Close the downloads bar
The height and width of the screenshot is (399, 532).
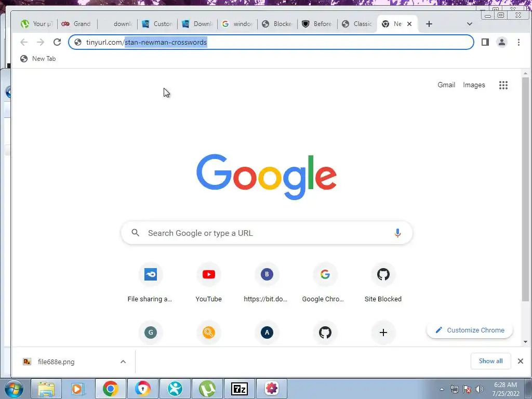click(x=521, y=361)
